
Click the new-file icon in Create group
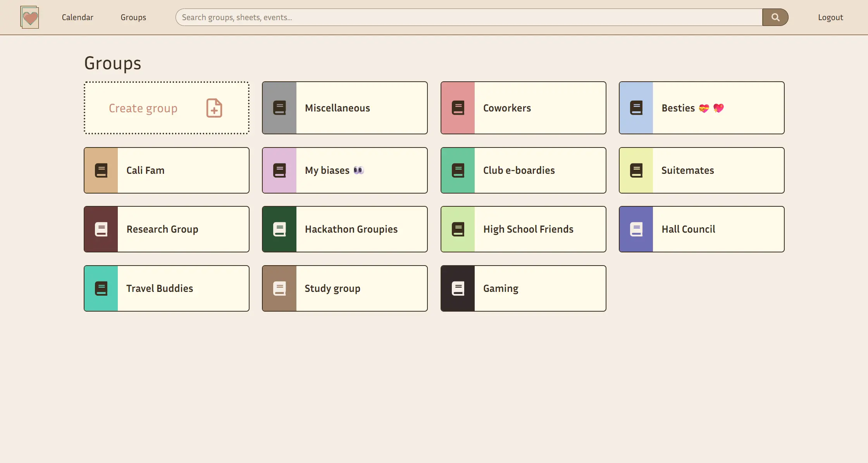coord(214,108)
